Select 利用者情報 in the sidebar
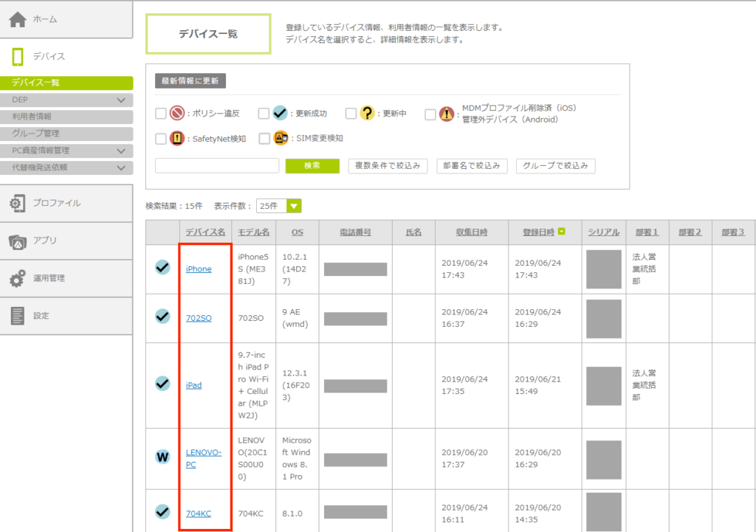756x532 pixels. pos(32,117)
